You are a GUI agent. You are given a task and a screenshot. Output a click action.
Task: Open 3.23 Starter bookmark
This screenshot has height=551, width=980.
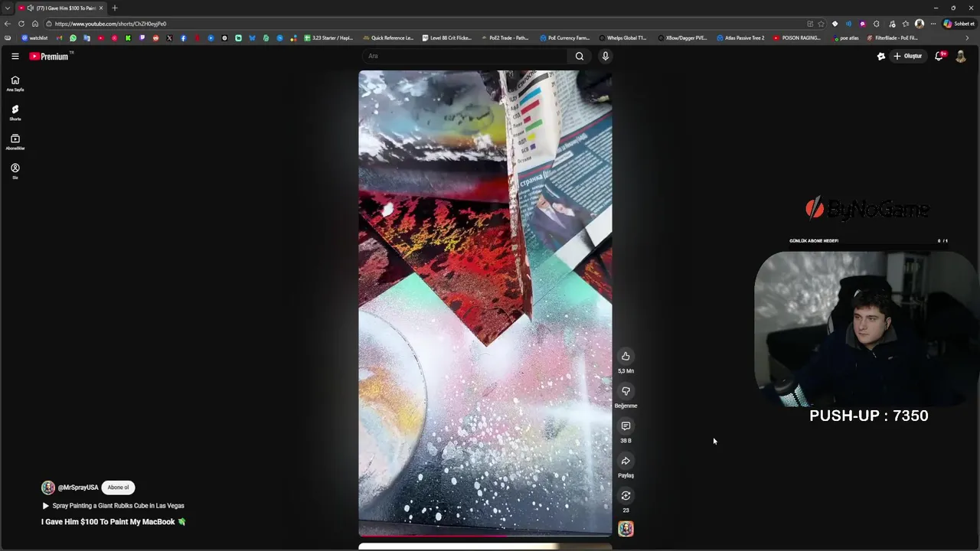pyautogui.click(x=329, y=37)
